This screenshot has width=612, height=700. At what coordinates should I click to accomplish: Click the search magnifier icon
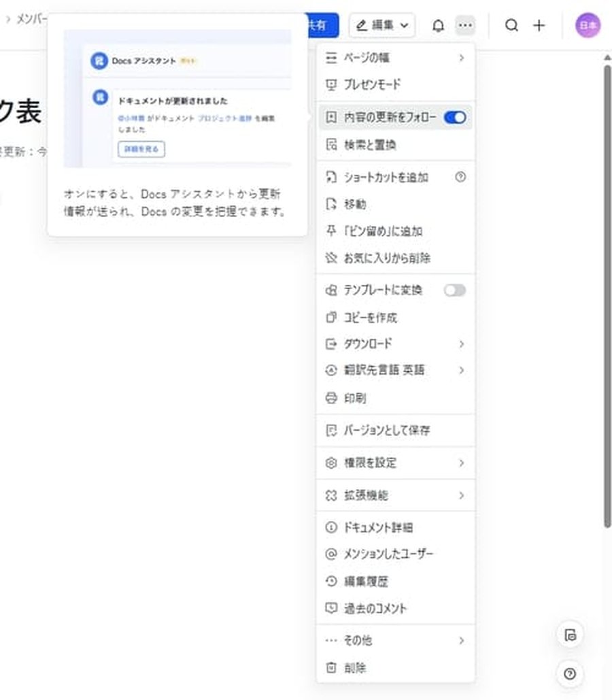pos(511,25)
